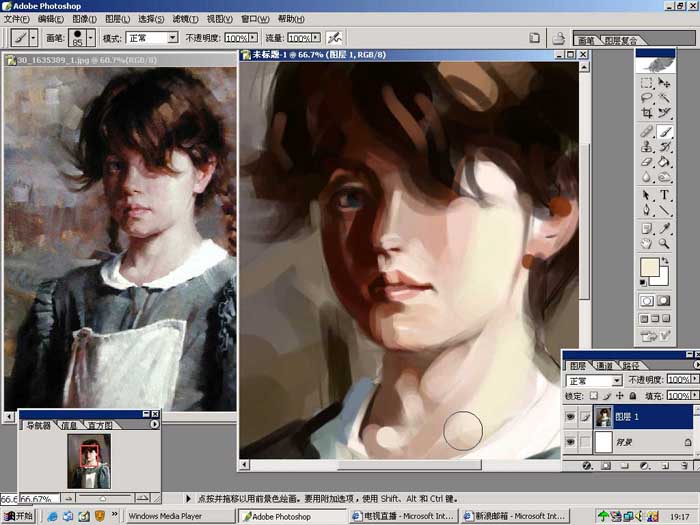The width and height of the screenshot is (700, 525).
Task: Select the History Brush tool
Action: (x=664, y=146)
